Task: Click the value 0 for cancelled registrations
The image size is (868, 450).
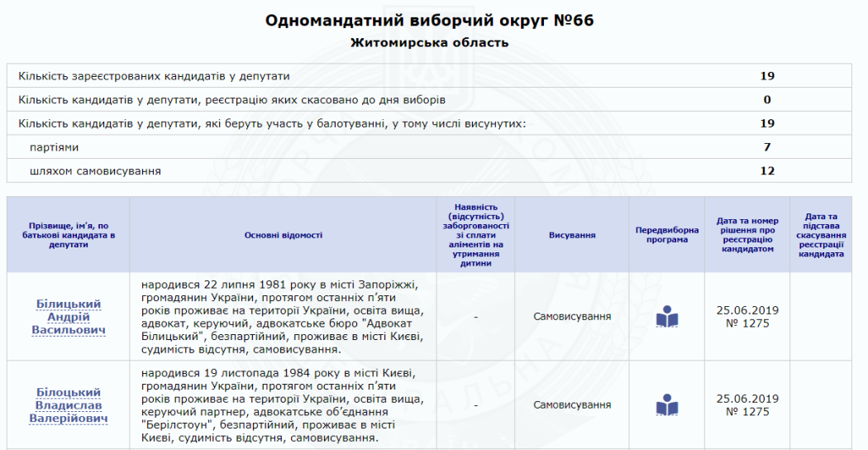Action: coord(767,100)
